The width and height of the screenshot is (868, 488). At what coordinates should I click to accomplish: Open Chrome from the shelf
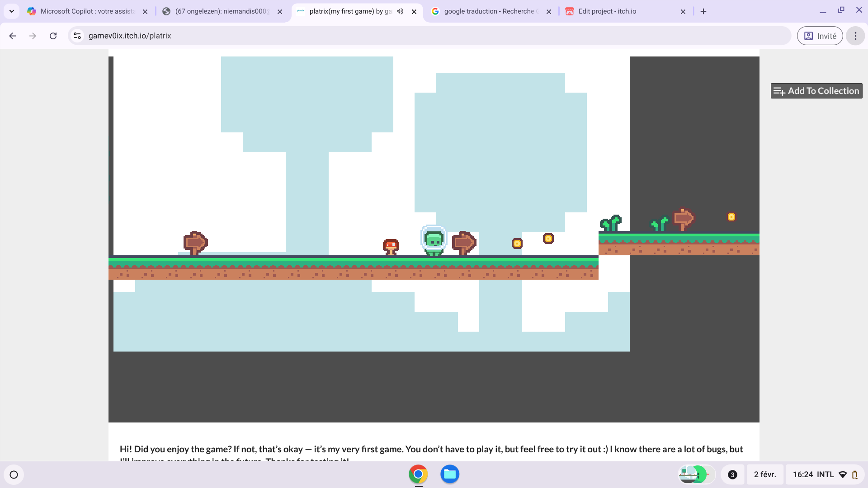(x=418, y=474)
